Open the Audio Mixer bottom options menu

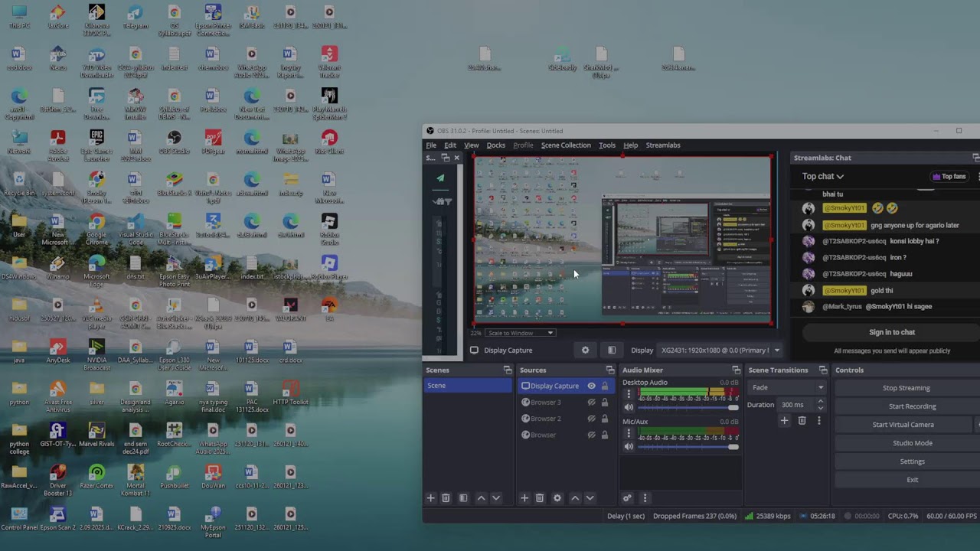tap(645, 498)
